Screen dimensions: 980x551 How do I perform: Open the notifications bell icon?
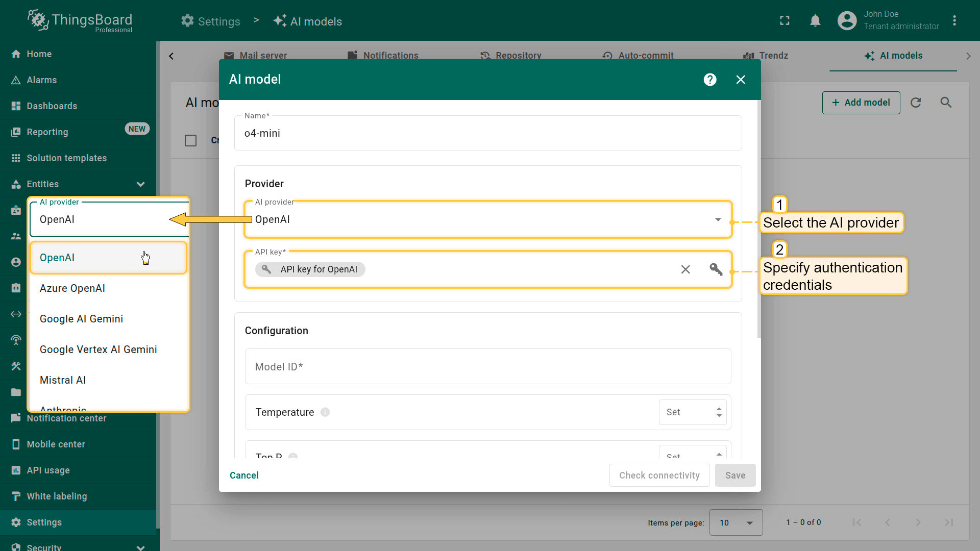tap(815, 21)
